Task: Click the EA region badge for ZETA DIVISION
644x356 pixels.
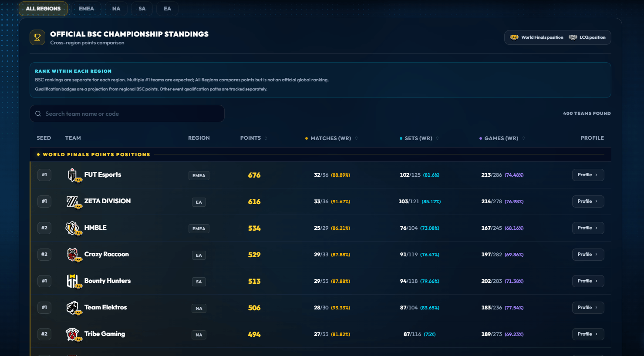Action: pyautogui.click(x=199, y=202)
